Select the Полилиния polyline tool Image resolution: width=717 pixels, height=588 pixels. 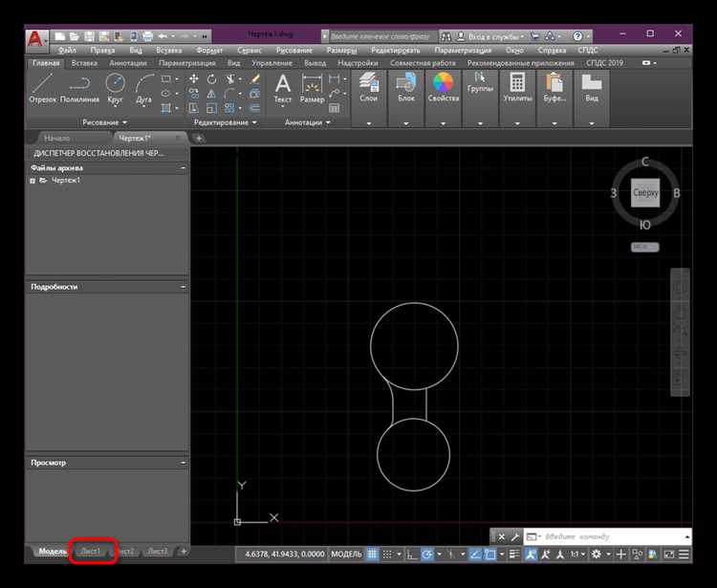(79, 88)
